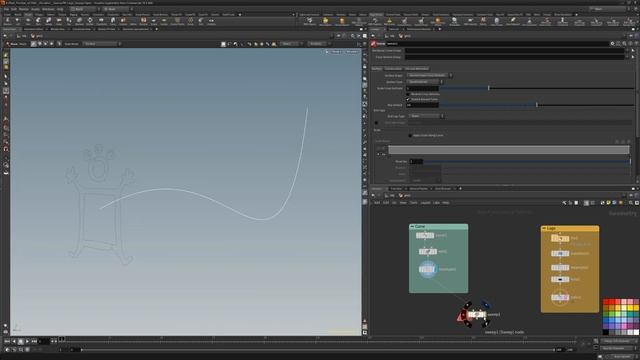Open the No cam dropdown in viewport

pos(351,52)
